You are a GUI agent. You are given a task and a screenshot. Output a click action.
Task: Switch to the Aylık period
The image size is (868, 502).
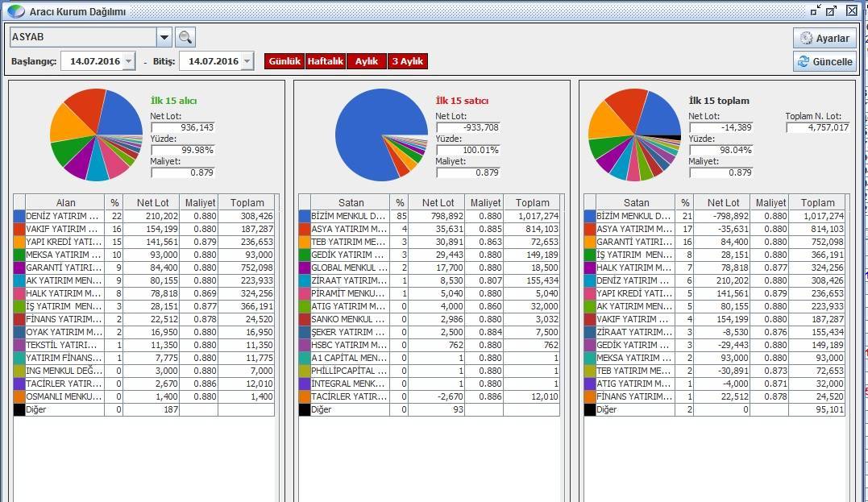(367, 61)
